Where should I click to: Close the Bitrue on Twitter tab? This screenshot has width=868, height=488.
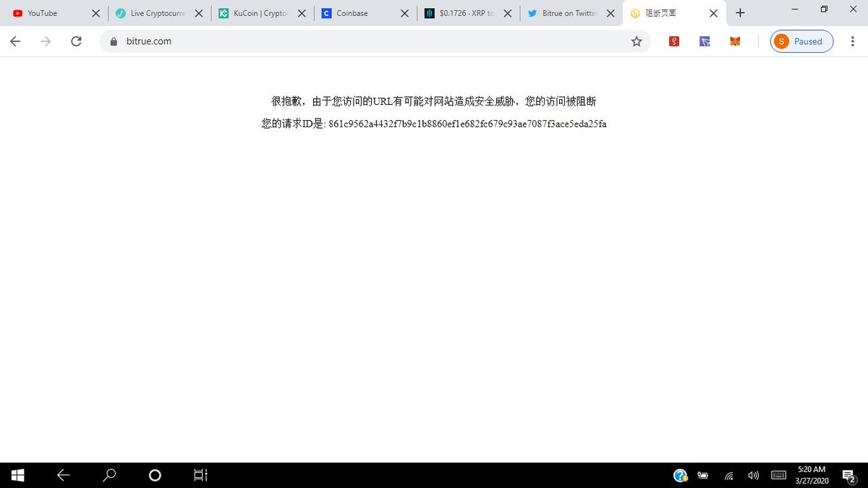610,13
